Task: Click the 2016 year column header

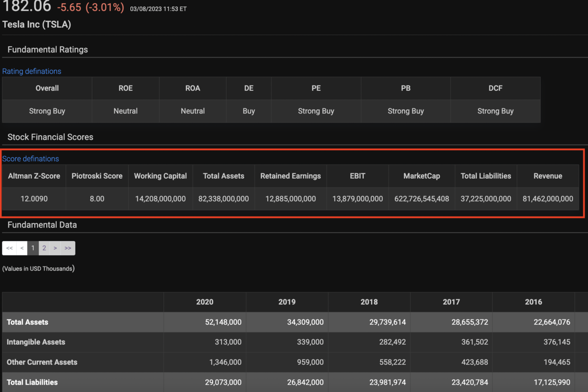Action: [533, 302]
